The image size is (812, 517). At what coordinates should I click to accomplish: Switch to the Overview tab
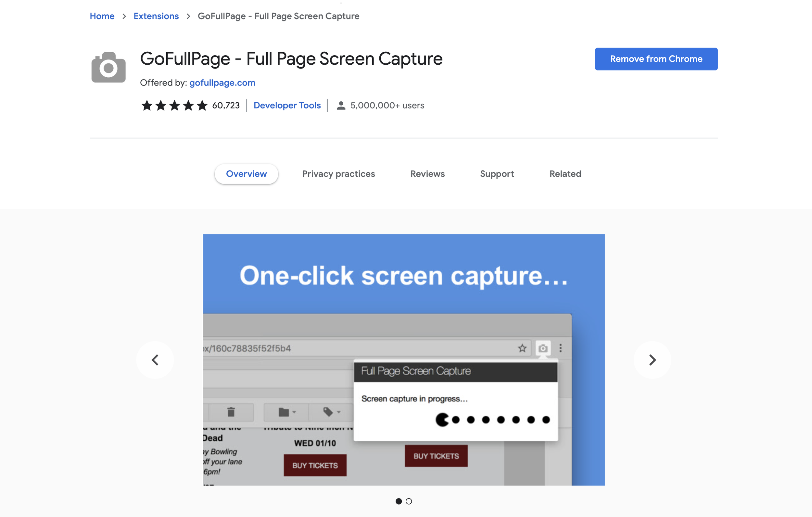tap(246, 174)
